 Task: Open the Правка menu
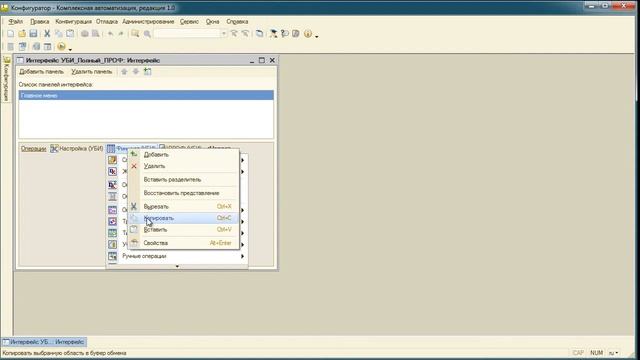pos(40,22)
